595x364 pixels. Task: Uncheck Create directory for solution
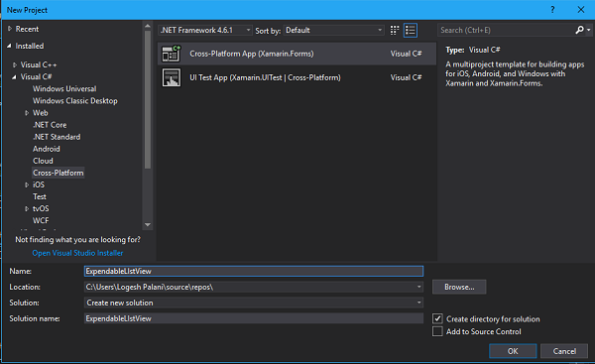[x=437, y=318]
